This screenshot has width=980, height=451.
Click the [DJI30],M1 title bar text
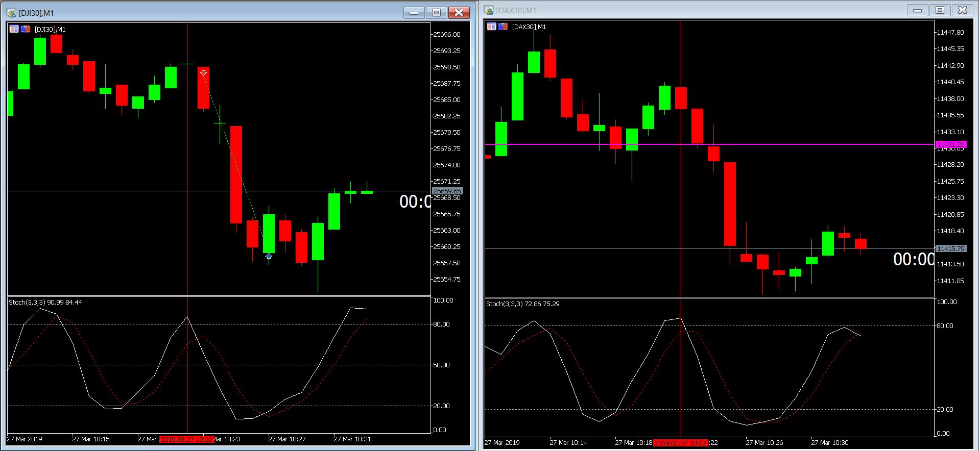pos(36,13)
